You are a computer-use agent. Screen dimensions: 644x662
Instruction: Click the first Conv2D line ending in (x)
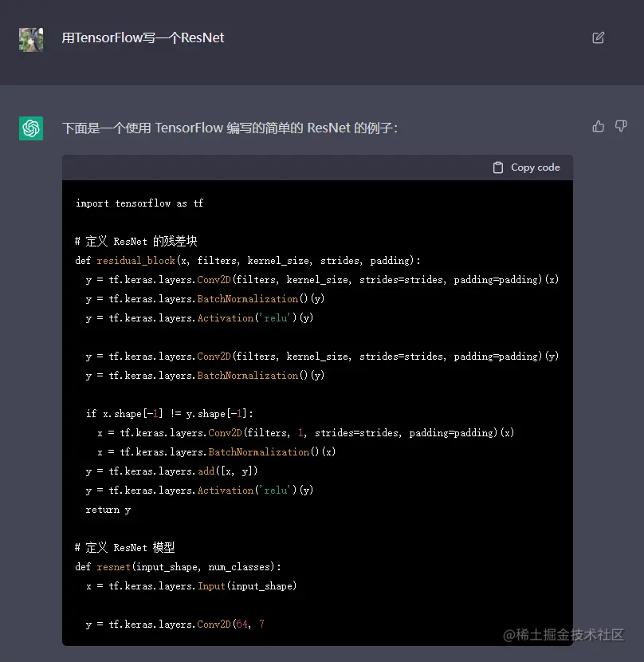pos(323,280)
